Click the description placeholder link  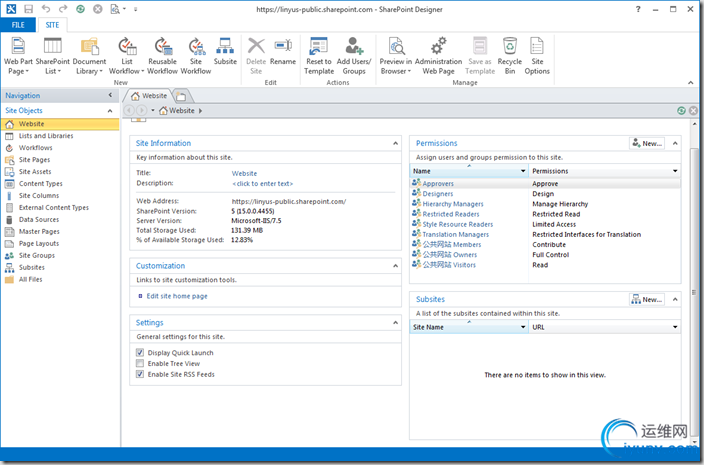coord(262,184)
